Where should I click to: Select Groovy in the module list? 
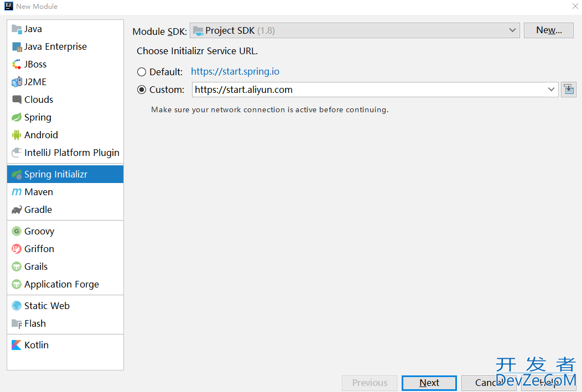[65, 231]
